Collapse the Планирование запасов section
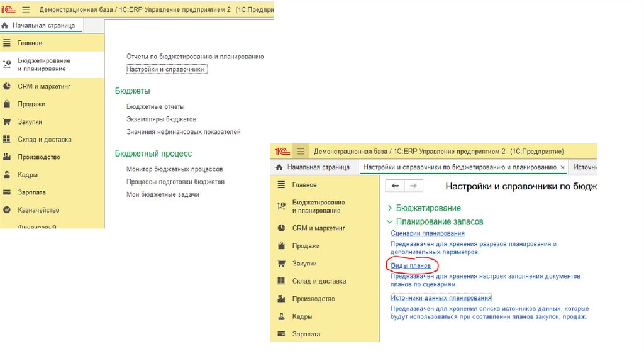 (390, 222)
